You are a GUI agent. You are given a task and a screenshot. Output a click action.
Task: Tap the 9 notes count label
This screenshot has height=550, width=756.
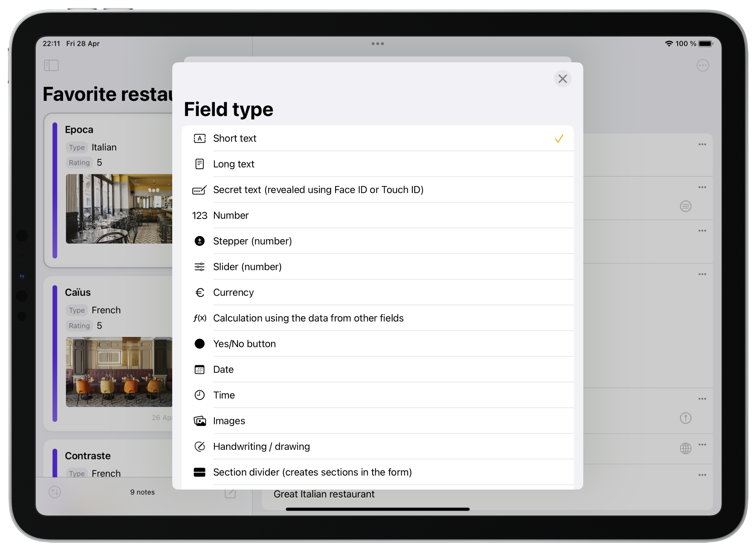pyautogui.click(x=142, y=492)
